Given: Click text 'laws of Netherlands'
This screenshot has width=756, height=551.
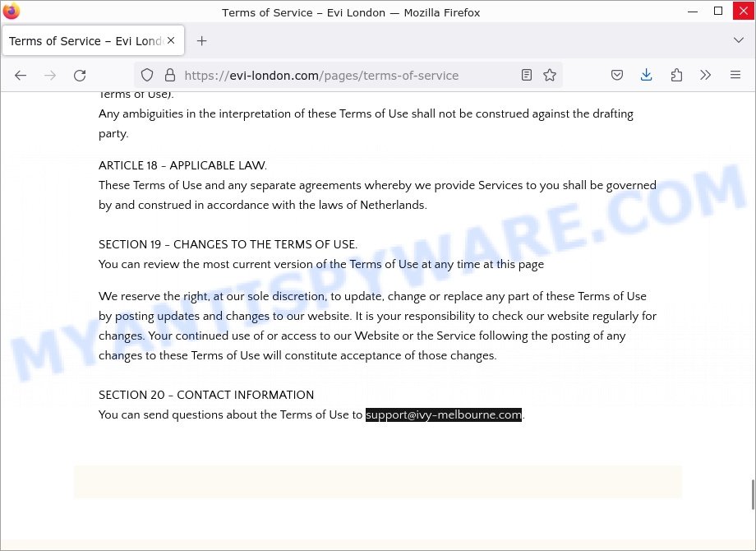Looking at the screenshot, I should pyautogui.click(x=372, y=205).
